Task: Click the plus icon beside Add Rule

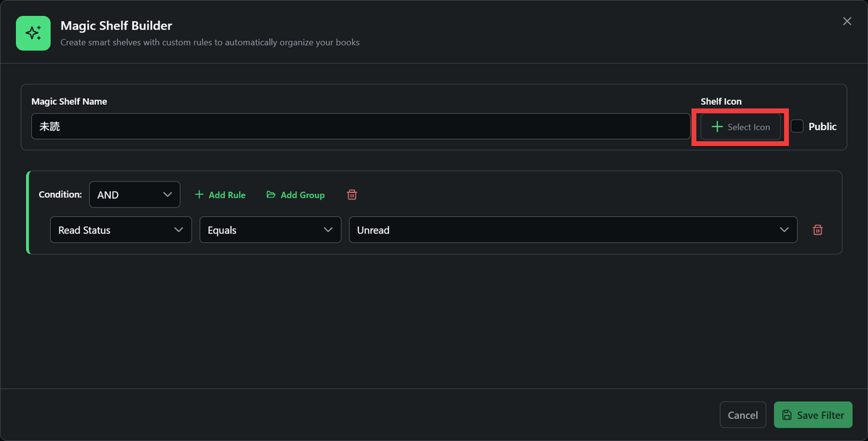Action: [200, 194]
